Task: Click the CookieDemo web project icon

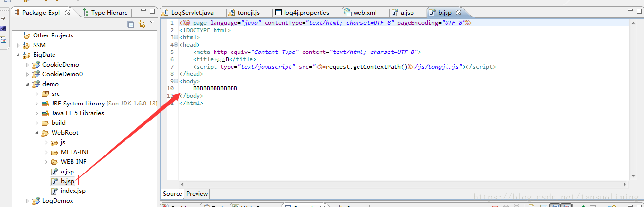Action: (x=36, y=65)
